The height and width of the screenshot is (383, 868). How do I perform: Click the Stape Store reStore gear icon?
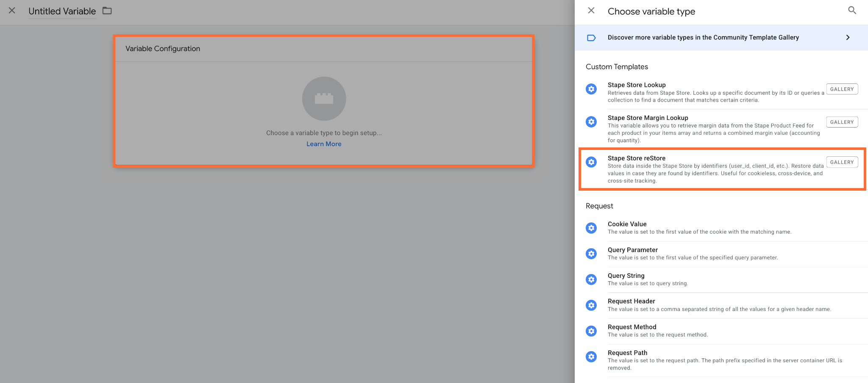point(591,162)
